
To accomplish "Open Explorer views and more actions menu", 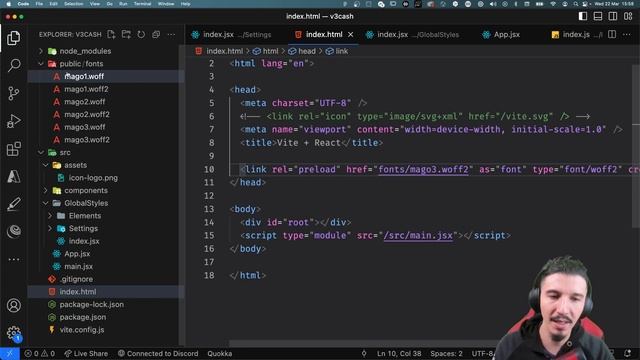I will 171,34.
